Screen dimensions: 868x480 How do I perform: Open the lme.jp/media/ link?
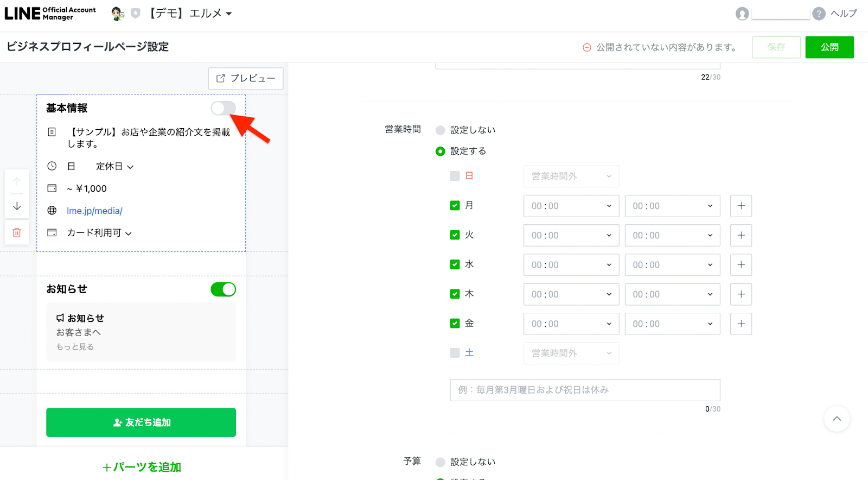[94, 211]
